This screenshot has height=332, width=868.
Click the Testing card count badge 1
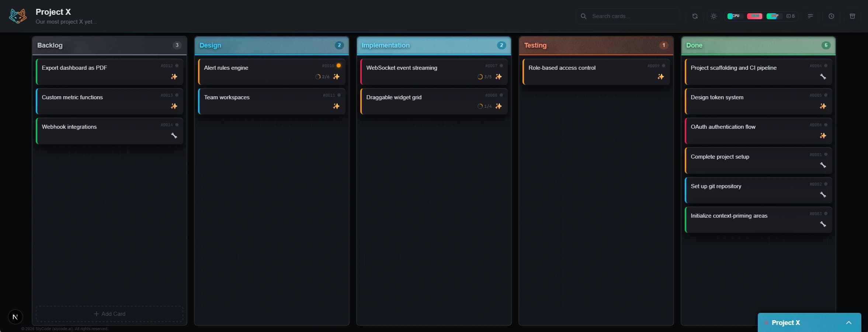coord(664,45)
